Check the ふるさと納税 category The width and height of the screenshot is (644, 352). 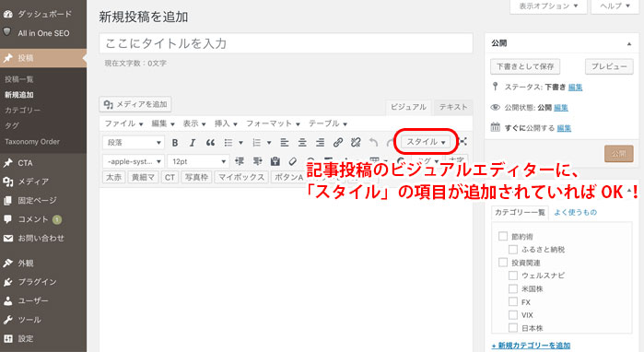513,250
